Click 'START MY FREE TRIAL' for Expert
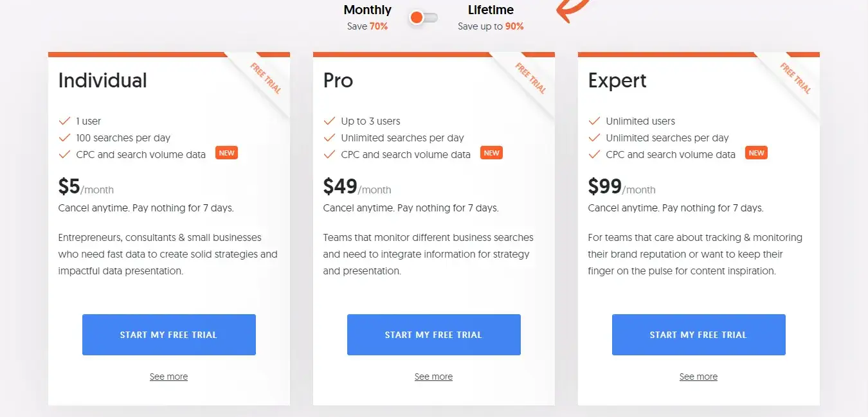The width and height of the screenshot is (868, 417). click(x=698, y=334)
